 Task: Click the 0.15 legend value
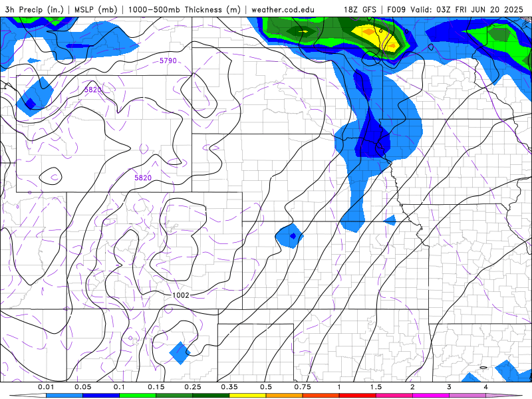156,387
